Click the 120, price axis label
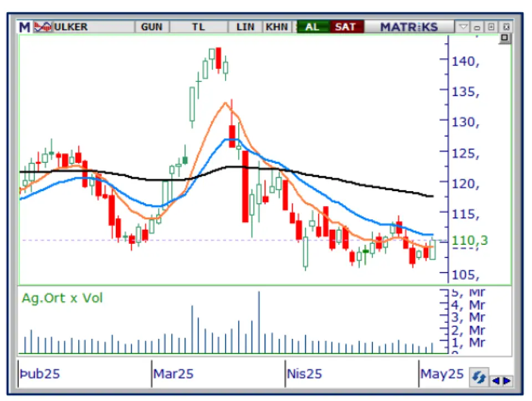Screen dimensions: 532x401 tap(465, 184)
